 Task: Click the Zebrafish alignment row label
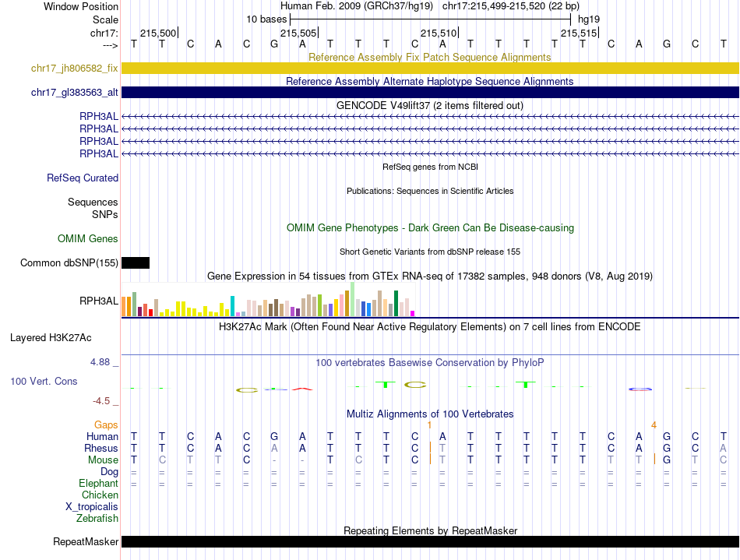[97, 519]
